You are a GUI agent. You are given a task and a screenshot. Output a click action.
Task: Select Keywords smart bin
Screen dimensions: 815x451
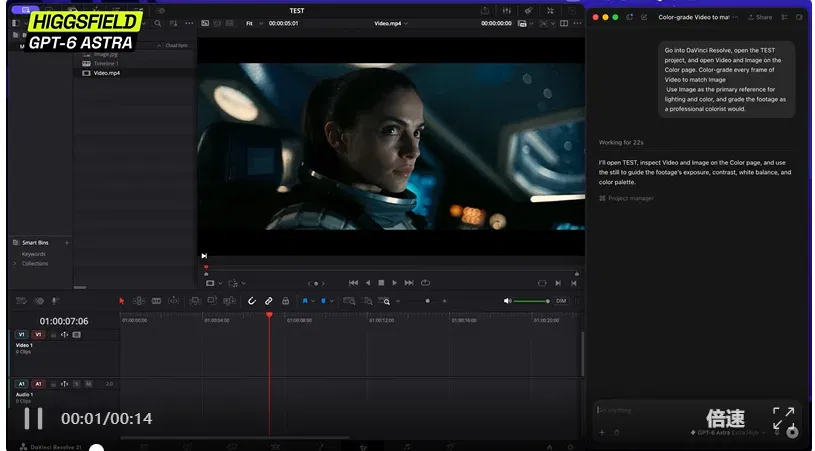(x=34, y=254)
